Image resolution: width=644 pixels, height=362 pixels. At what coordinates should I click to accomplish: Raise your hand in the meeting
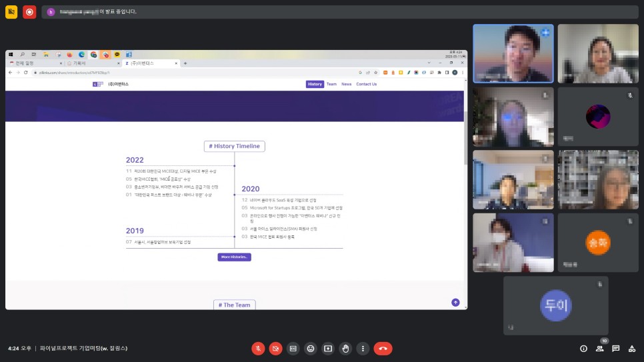(x=345, y=348)
